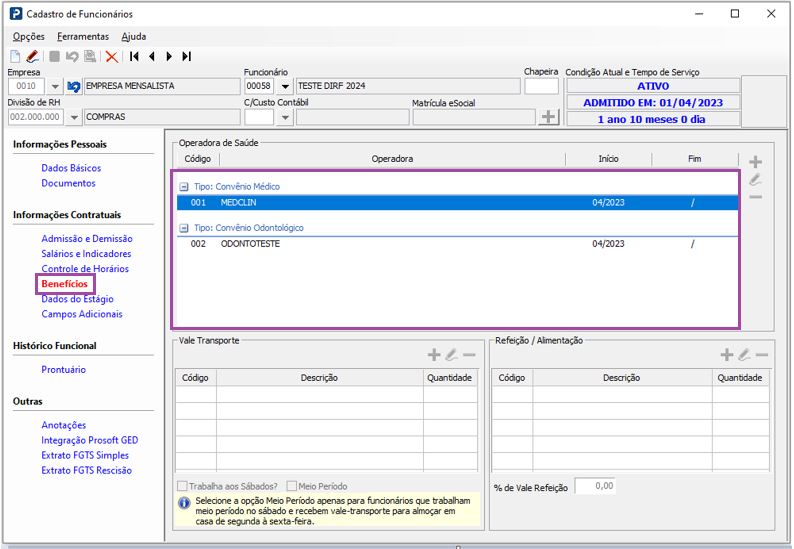
Task: Collapse the Convênio Odontológico group
Action: (x=183, y=228)
